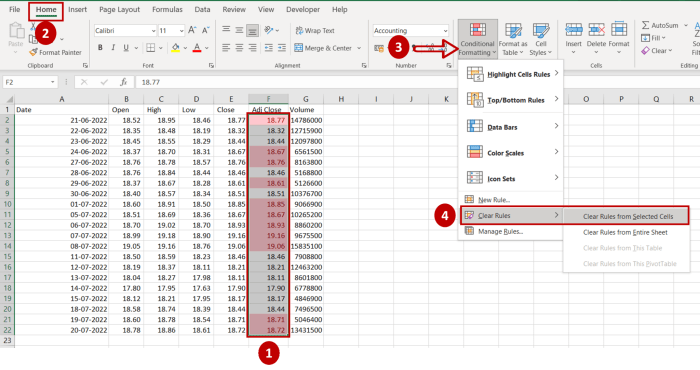The height and width of the screenshot is (370, 700).
Task: Open Icon Sets submenu
Action: pos(511,179)
